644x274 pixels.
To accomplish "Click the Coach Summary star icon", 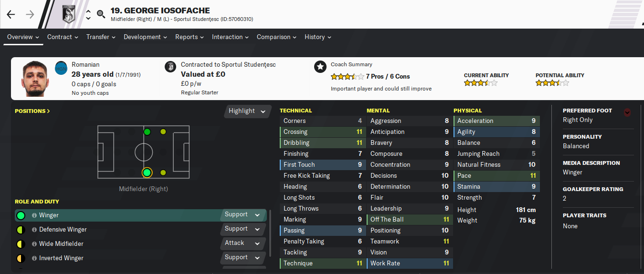I will 320,67.
